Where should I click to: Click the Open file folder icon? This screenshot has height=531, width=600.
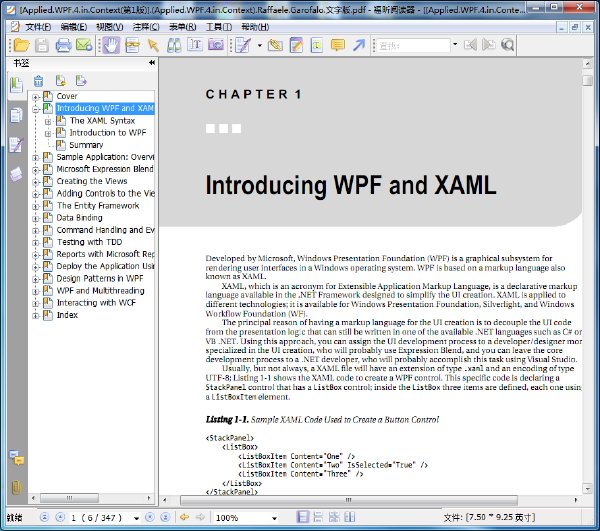click(x=21, y=45)
